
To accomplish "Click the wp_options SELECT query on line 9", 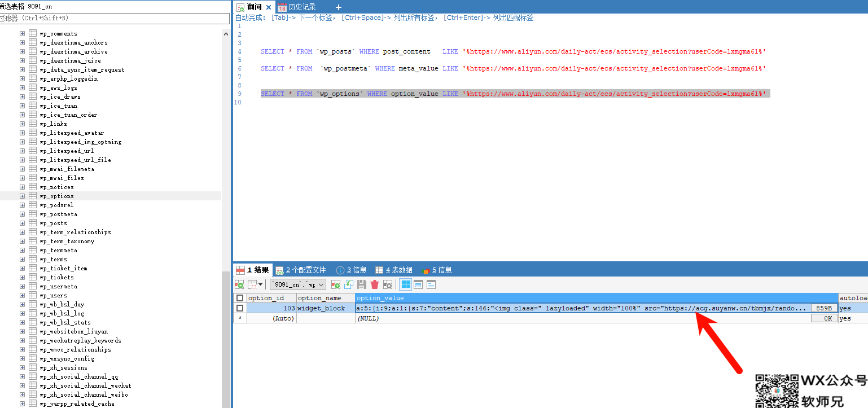I will coord(513,94).
